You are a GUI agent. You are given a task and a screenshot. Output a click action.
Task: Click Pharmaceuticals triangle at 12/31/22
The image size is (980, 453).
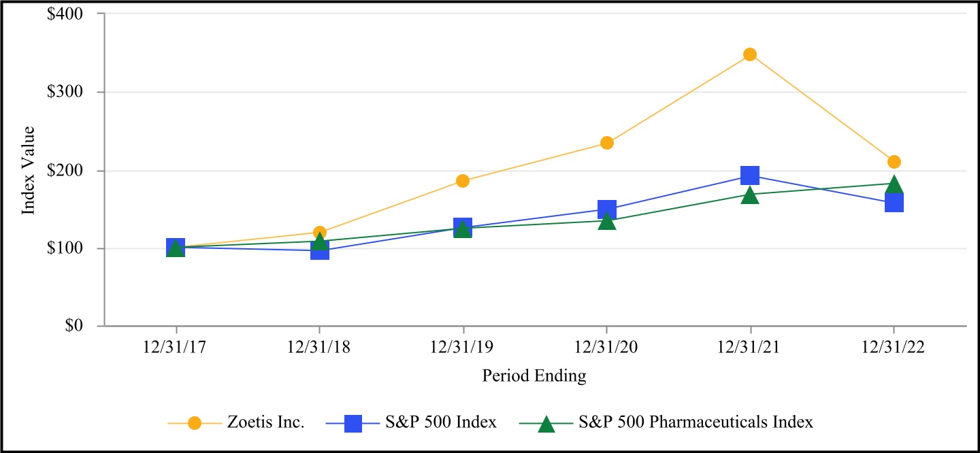(x=894, y=185)
